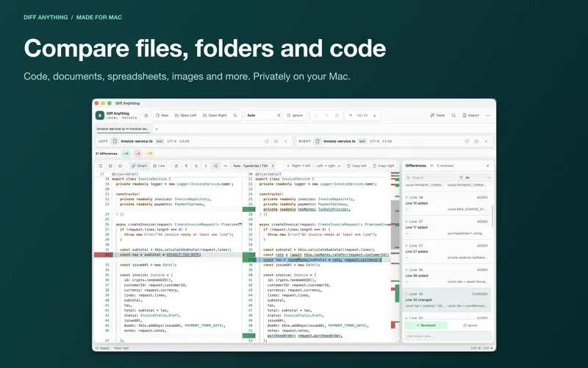Clear the left file with X
The image size is (588, 368).
[x=286, y=141]
